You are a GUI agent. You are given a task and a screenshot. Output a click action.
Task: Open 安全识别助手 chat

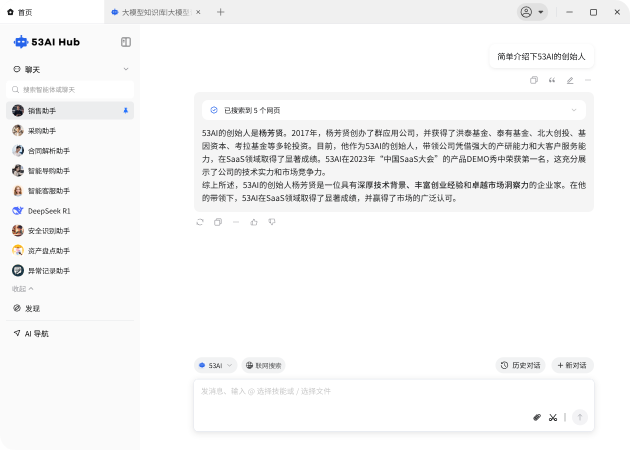coord(70,231)
